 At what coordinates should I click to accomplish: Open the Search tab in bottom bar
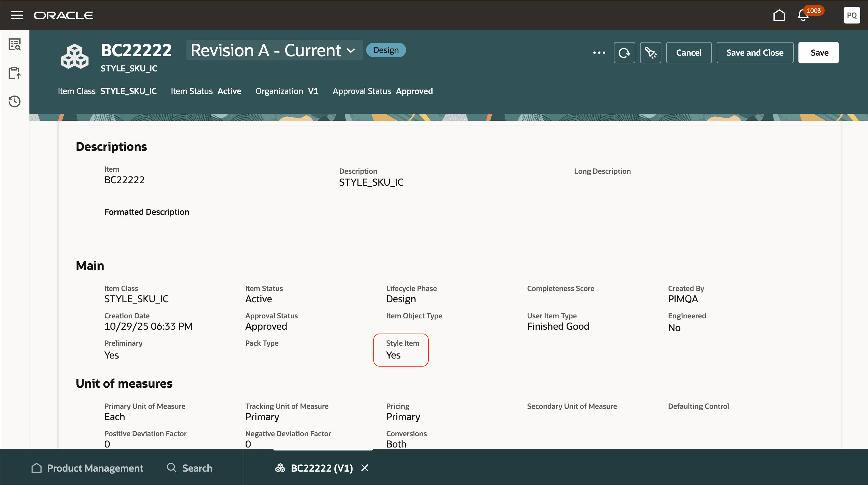[190, 468]
